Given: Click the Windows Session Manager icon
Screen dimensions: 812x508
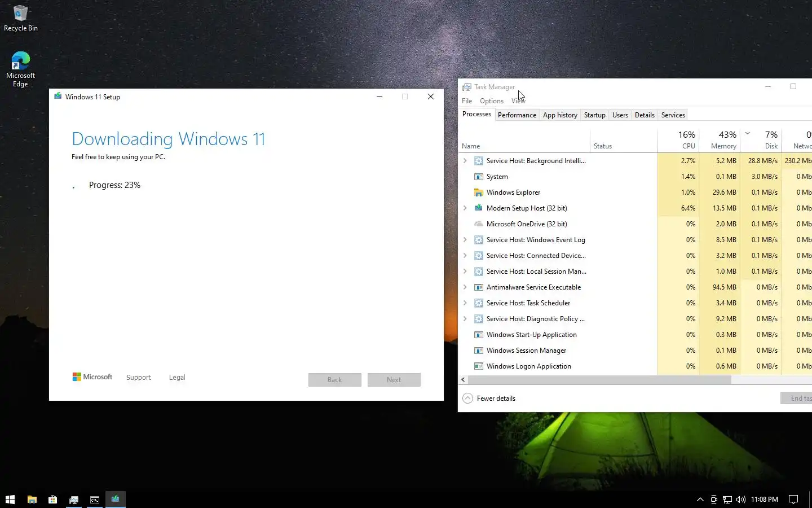Looking at the screenshot, I should coord(478,351).
